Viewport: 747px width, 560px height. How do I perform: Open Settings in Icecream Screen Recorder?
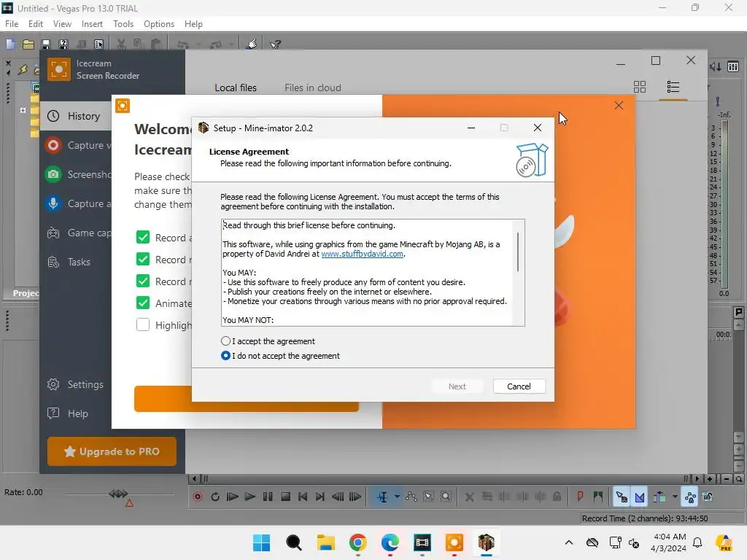pyautogui.click(x=75, y=384)
